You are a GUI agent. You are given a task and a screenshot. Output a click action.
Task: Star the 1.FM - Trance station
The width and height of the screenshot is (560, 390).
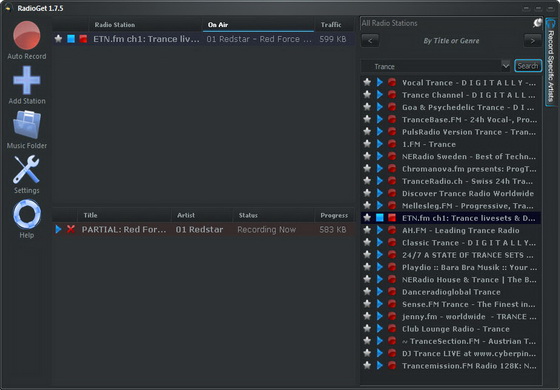tap(367, 144)
